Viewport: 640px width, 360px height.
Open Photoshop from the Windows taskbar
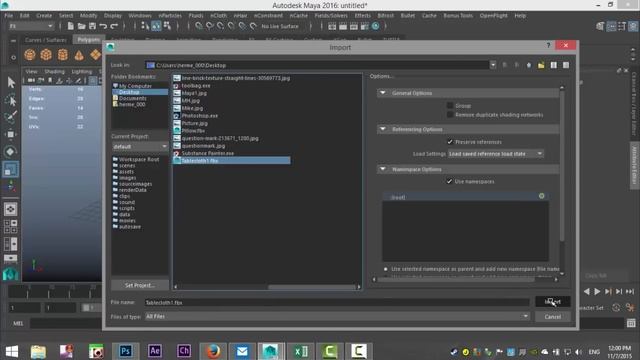(x=125, y=351)
